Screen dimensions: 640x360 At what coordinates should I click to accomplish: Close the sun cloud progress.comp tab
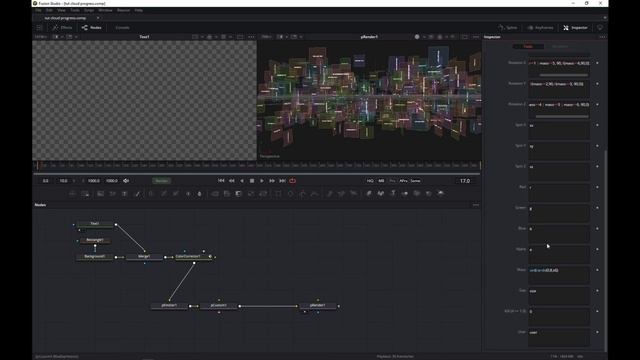point(98,18)
